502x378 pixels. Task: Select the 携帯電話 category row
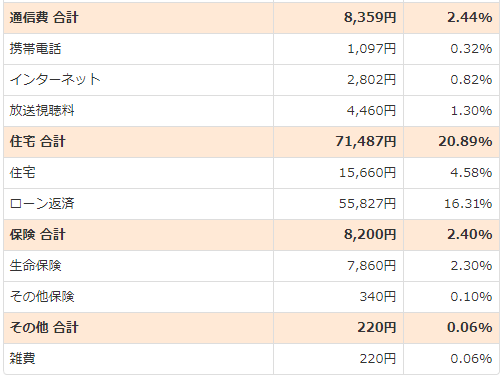251,49
